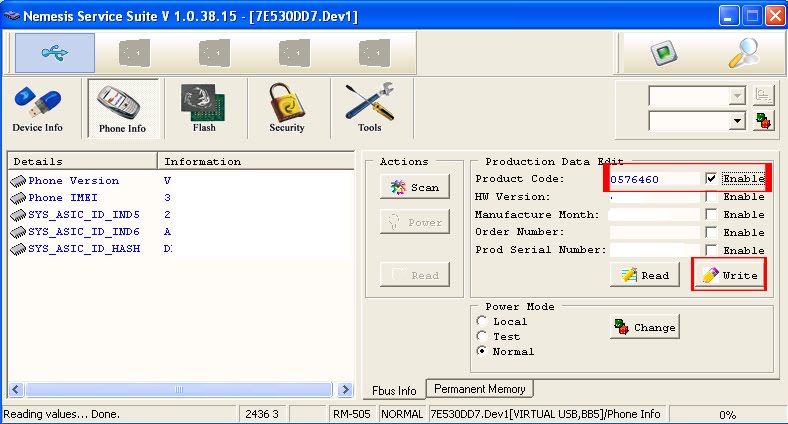Click the Scan button in Actions
The width and height of the screenshot is (788, 424).
tap(415, 187)
